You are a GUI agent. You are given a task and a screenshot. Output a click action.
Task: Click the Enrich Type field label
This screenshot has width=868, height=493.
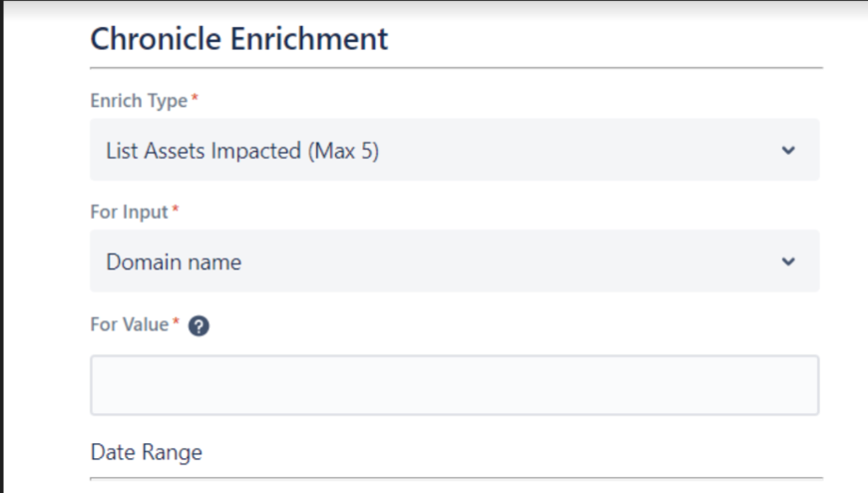139,102
